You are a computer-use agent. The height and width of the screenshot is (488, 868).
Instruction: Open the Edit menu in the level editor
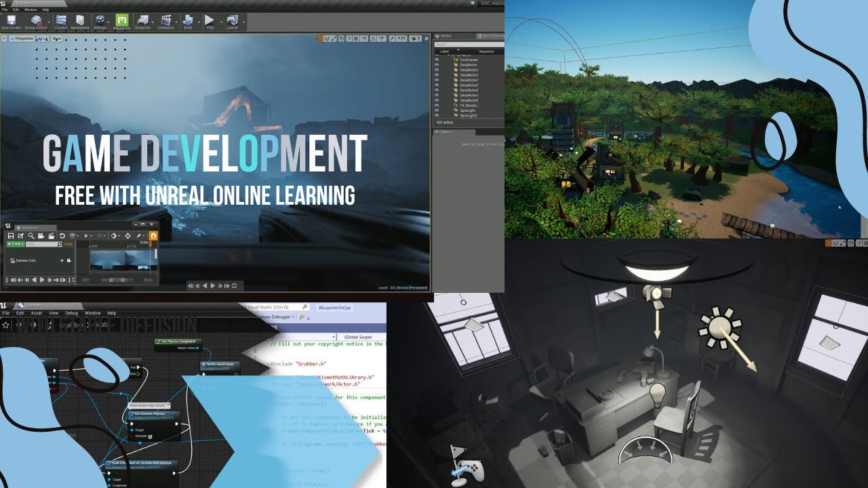click(x=16, y=9)
